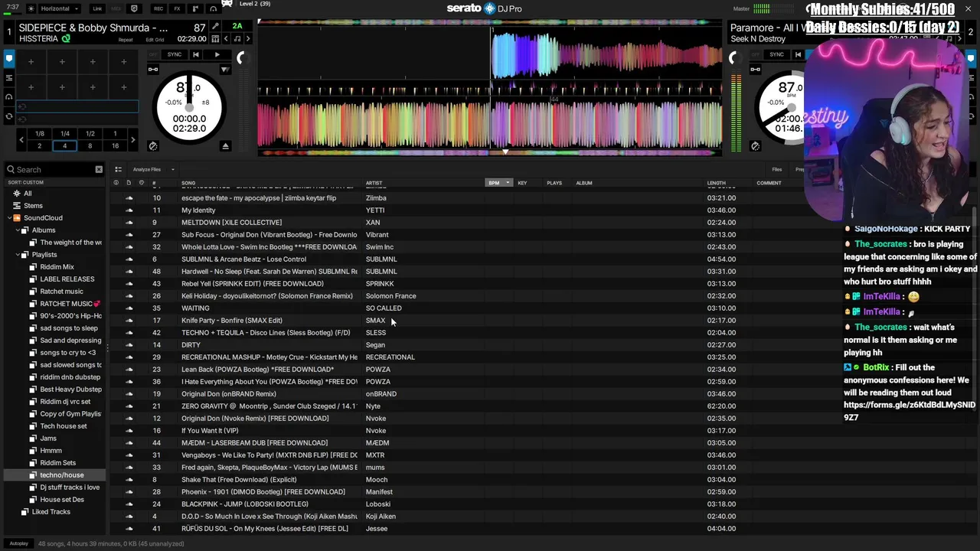Show shorter loop sizes left arrow
This screenshot has height=551, width=980.
coord(21,139)
